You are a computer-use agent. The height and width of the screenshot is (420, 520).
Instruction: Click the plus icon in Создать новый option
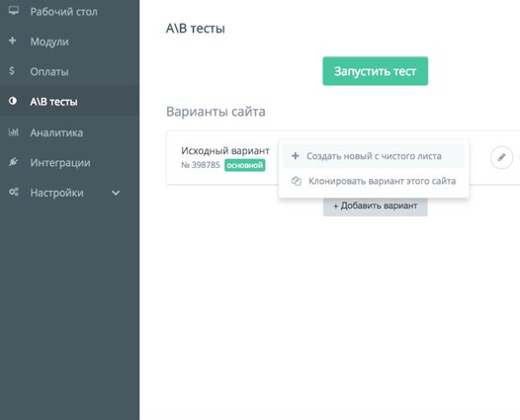296,156
